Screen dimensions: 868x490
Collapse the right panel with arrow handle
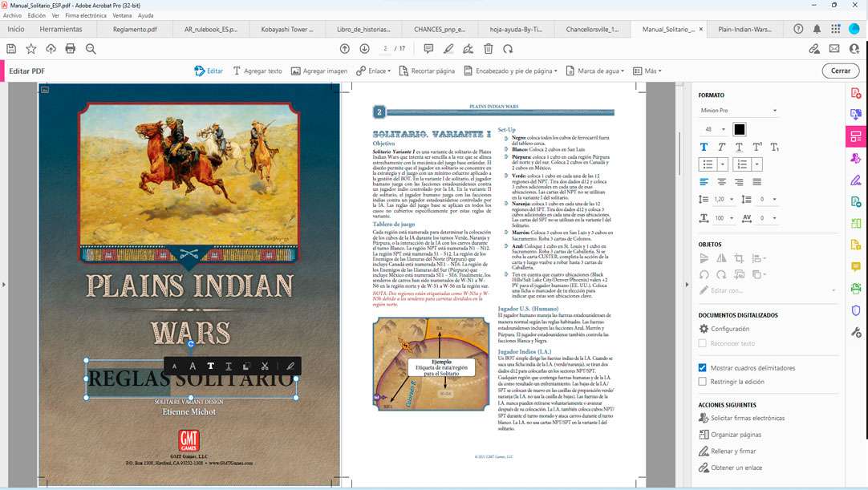[687, 285]
